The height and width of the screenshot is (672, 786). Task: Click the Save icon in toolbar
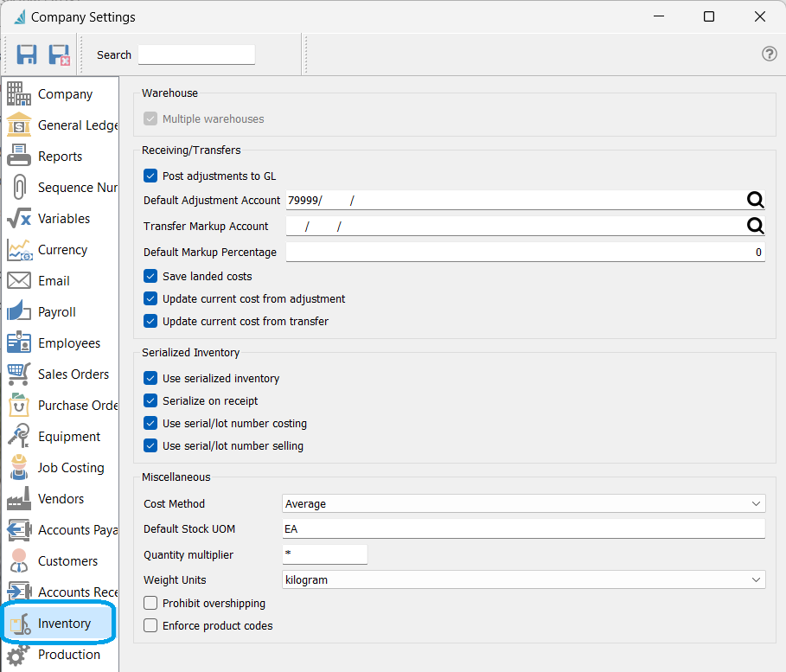coord(27,54)
